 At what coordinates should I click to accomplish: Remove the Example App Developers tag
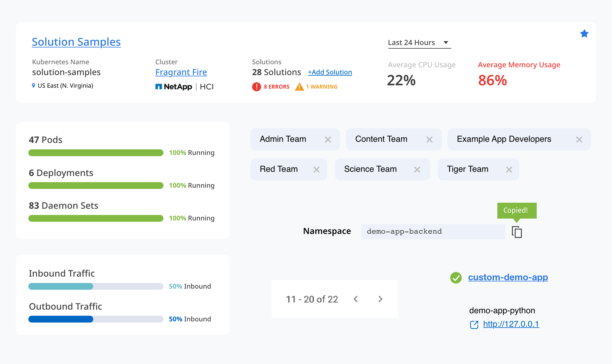[579, 140]
